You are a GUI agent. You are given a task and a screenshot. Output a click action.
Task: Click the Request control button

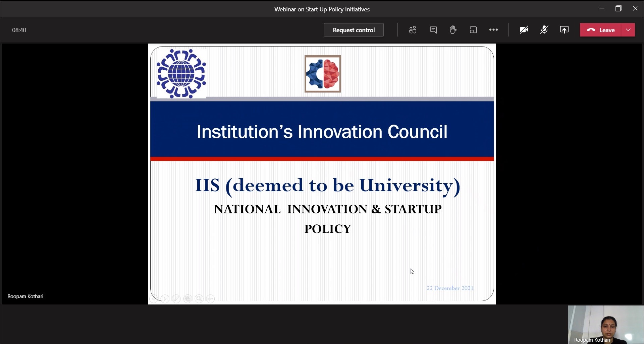tap(354, 30)
